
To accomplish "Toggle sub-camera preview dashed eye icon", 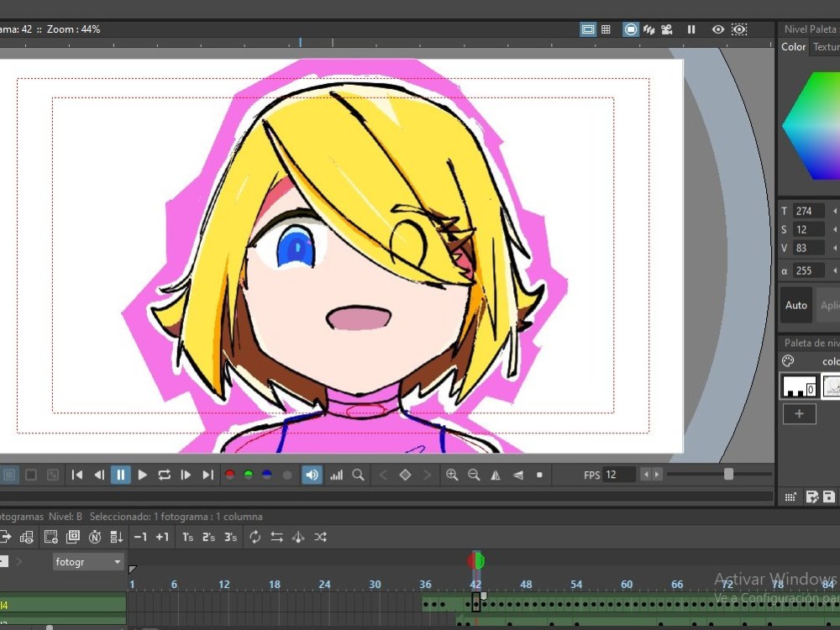I will 739,29.
